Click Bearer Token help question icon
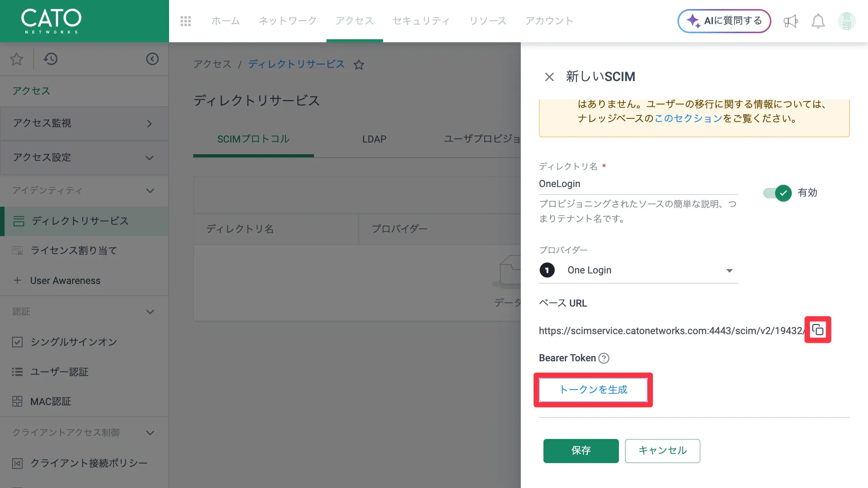Viewport: 868px width, 488px height. (604, 358)
